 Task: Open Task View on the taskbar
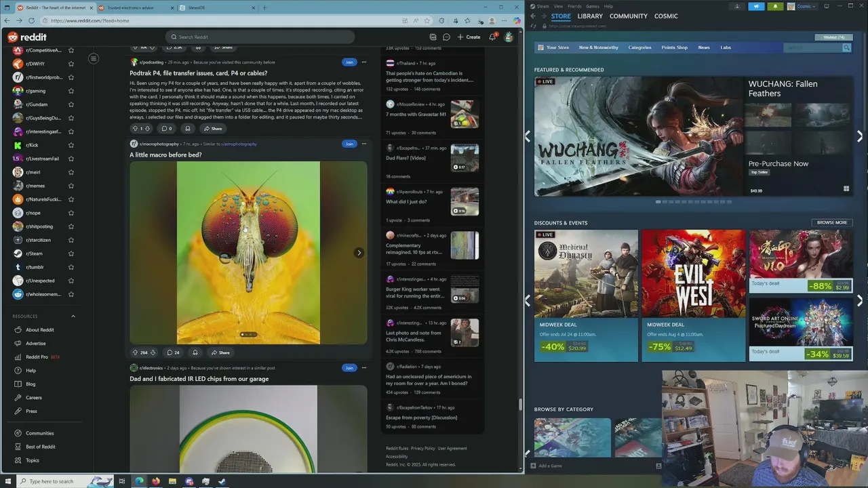122,481
